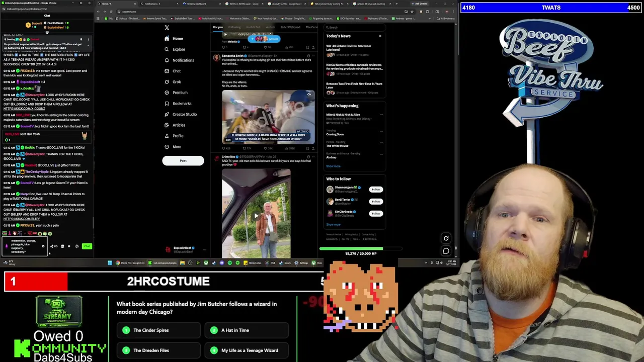Viewport: 644px width, 362px height.
Task: Switch to the Following tab
Action: 234,27
